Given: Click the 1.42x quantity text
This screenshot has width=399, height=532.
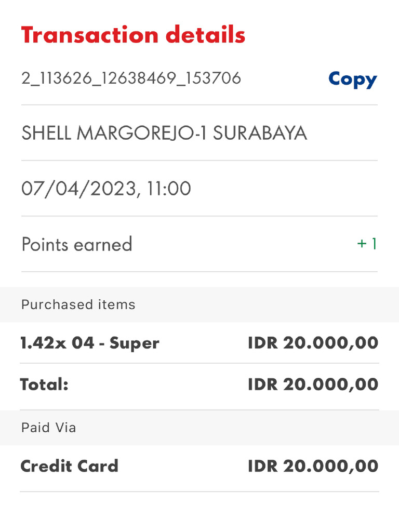Looking at the screenshot, I should (36, 343).
